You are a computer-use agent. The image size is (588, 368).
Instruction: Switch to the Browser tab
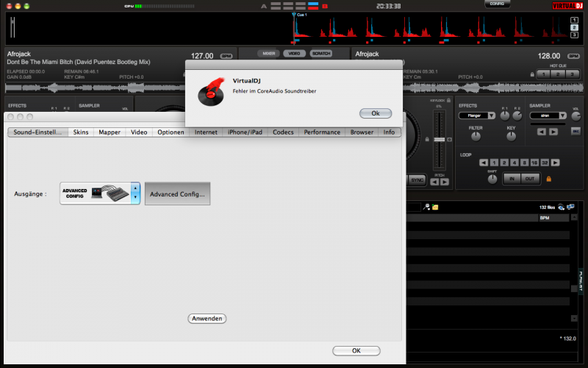(x=362, y=132)
